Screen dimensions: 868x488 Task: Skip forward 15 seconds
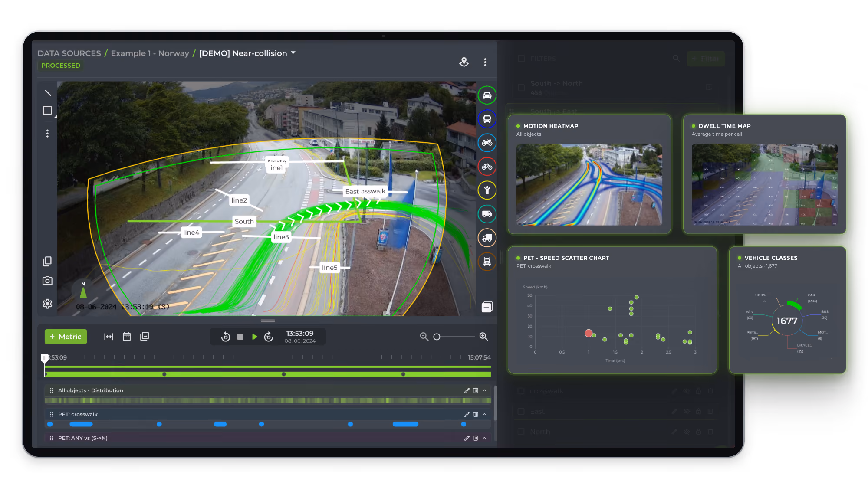point(269,337)
